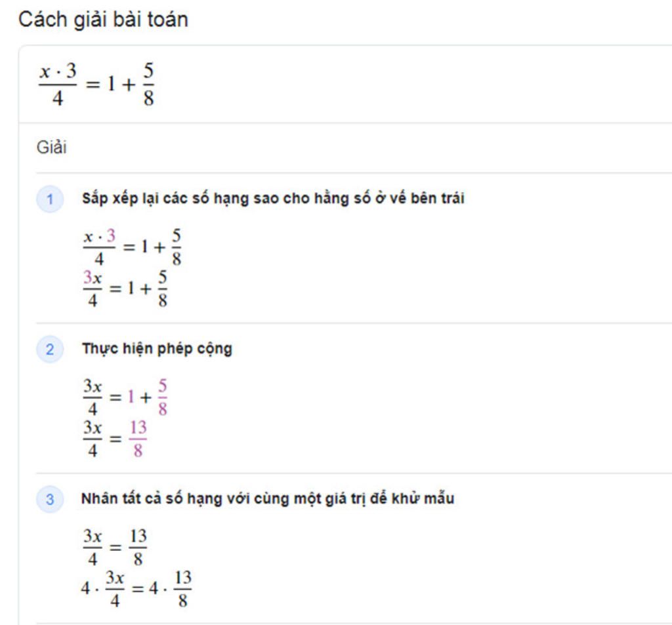
Task: Click the 5/8 fraction in the top problem equation
Action: pyautogui.click(x=148, y=85)
